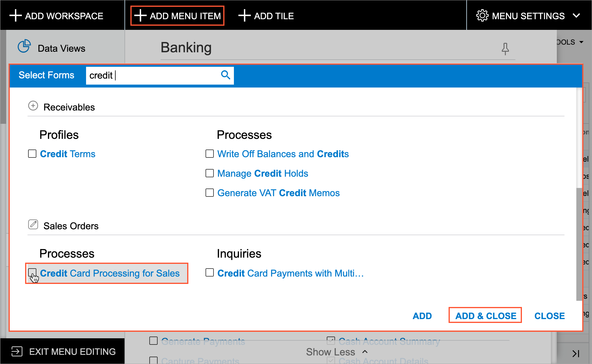
Task: Click the collapse panel arrow icon at bottom right
Action: click(575, 354)
